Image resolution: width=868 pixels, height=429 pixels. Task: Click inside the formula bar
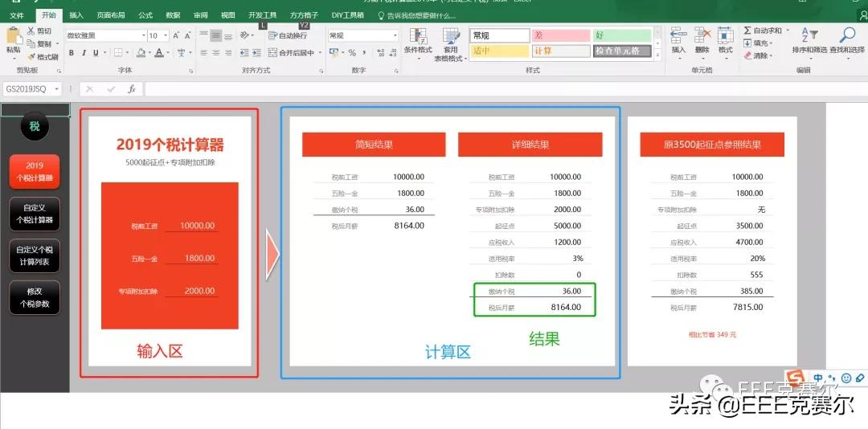pyautogui.click(x=505, y=89)
